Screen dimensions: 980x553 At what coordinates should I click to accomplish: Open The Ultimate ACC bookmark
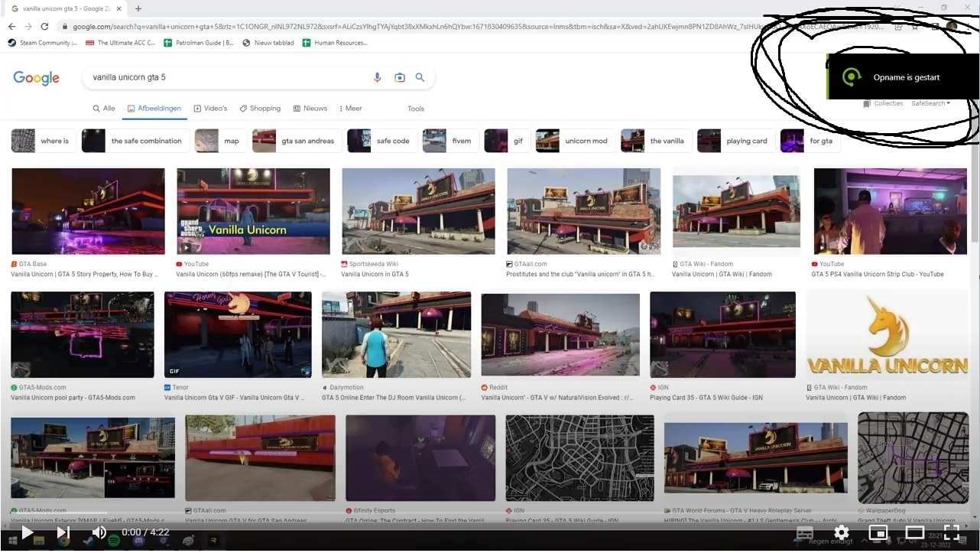click(119, 43)
